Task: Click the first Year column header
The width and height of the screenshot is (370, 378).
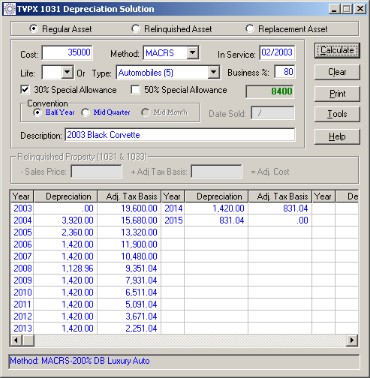Action: [x=23, y=197]
